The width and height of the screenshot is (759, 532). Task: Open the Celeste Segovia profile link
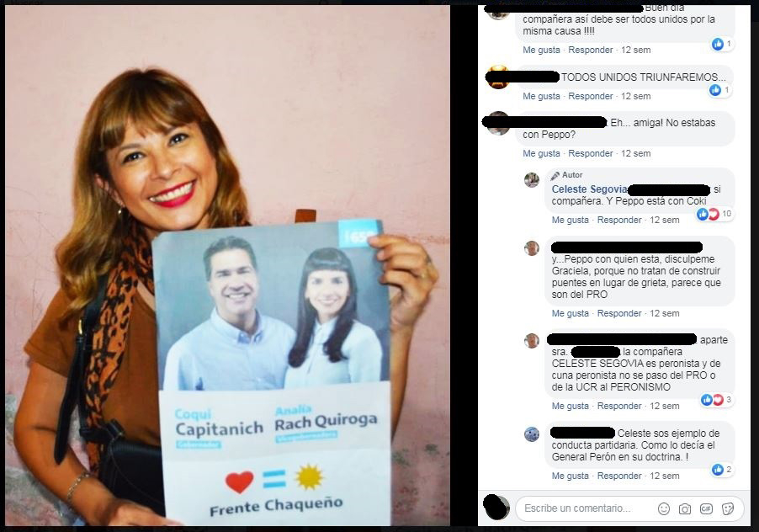(589, 189)
